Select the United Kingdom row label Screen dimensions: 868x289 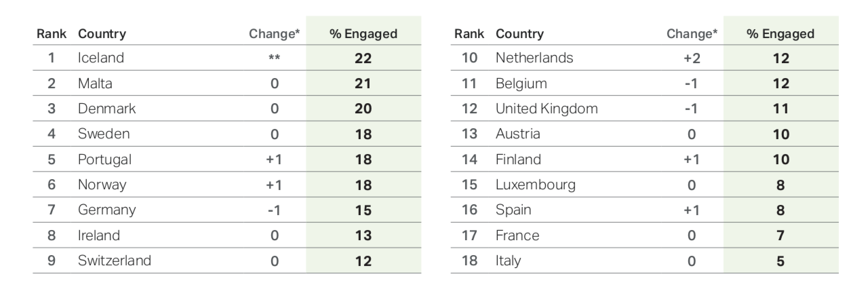tap(547, 109)
